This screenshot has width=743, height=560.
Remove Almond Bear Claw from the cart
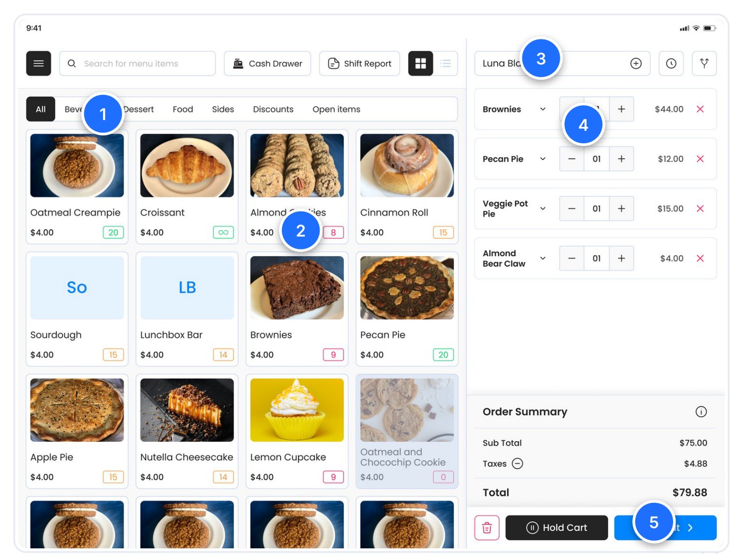700,259
